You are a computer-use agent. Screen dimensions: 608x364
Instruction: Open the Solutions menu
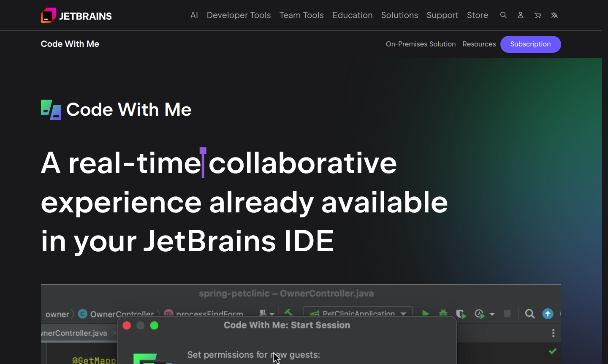pyautogui.click(x=399, y=15)
